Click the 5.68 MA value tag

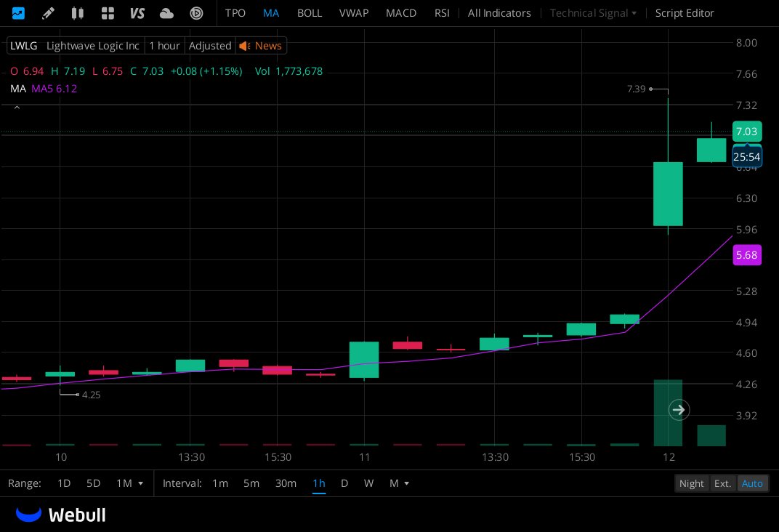[x=747, y=255]
